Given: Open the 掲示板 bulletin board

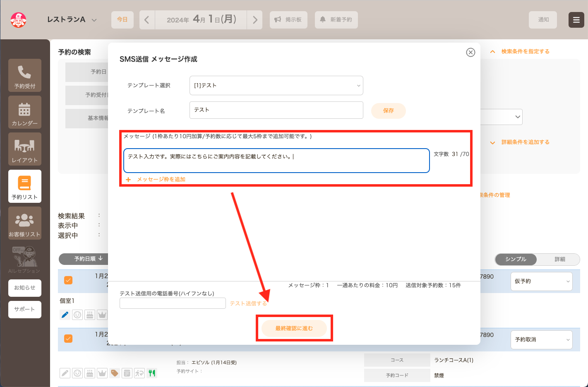Looking at the screenshot, I should pyautogui.click(x=288, y=19).
